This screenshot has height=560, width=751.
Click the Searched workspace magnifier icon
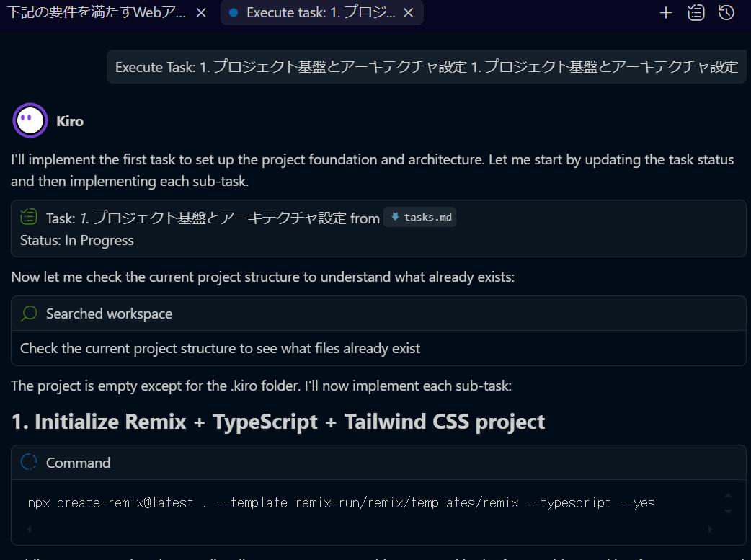point(29,314)
